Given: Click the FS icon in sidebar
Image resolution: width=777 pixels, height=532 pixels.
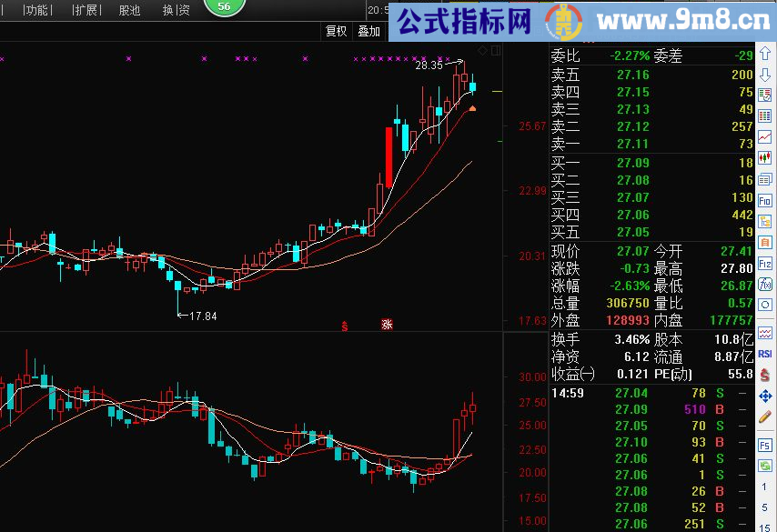Looking at the screenshot, I should (765, 445).
